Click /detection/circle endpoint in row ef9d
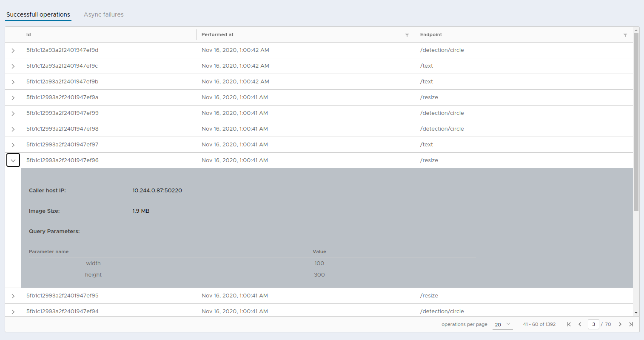This screenshot has height=340, width=644. [442, 50]
